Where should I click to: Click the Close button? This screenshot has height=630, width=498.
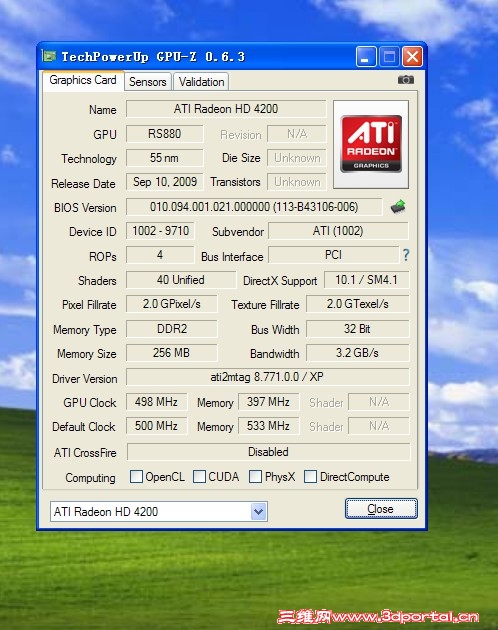coord(381,509)
